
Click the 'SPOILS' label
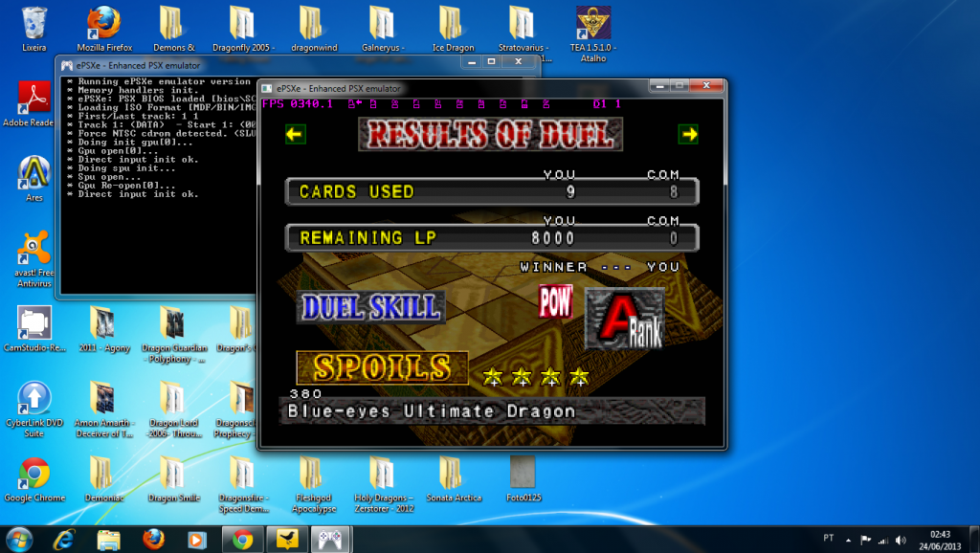coord(382,367)
